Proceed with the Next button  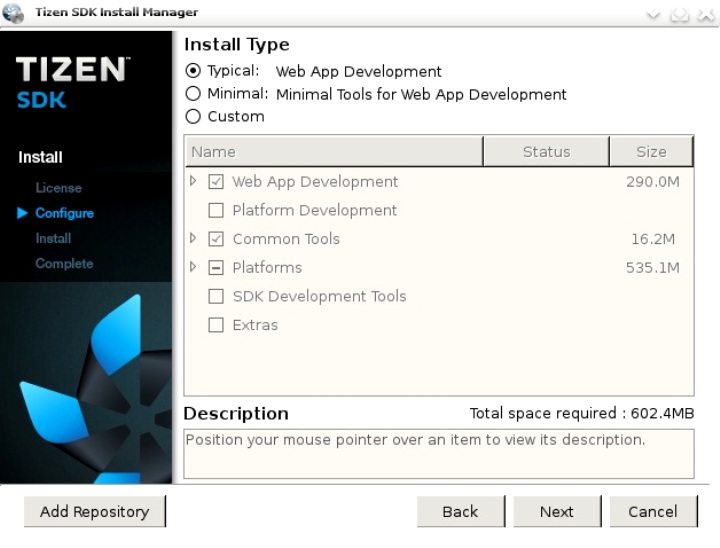(557, 511)
